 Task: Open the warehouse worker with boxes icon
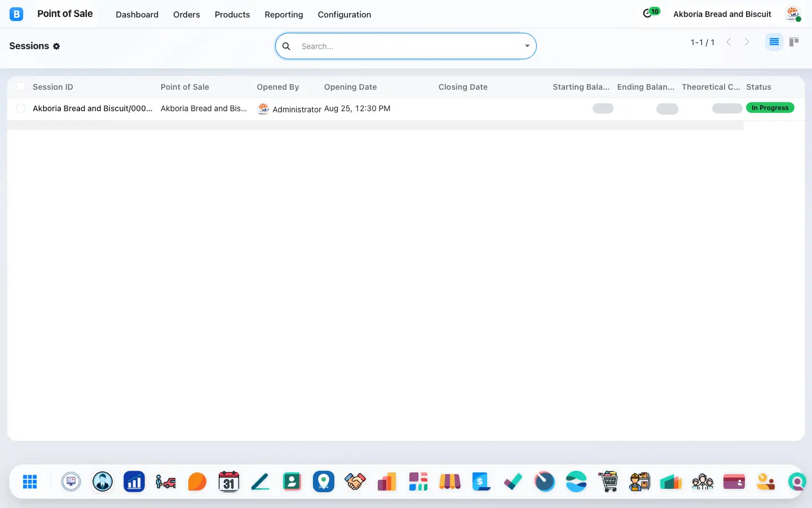coord(639,481)
